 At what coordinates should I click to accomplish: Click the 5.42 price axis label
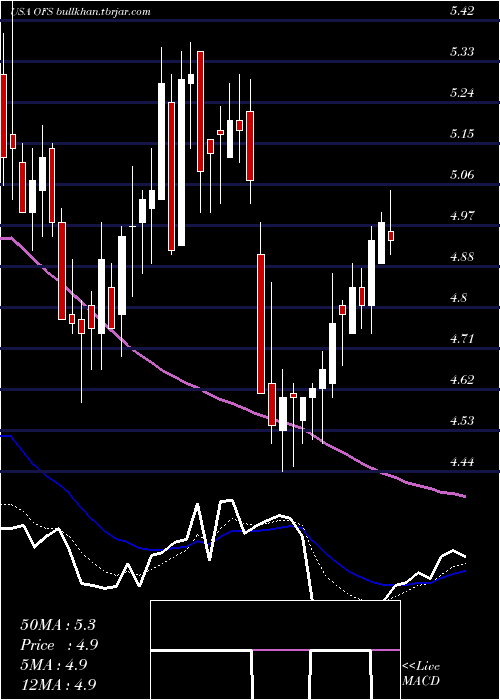point(462,12)
